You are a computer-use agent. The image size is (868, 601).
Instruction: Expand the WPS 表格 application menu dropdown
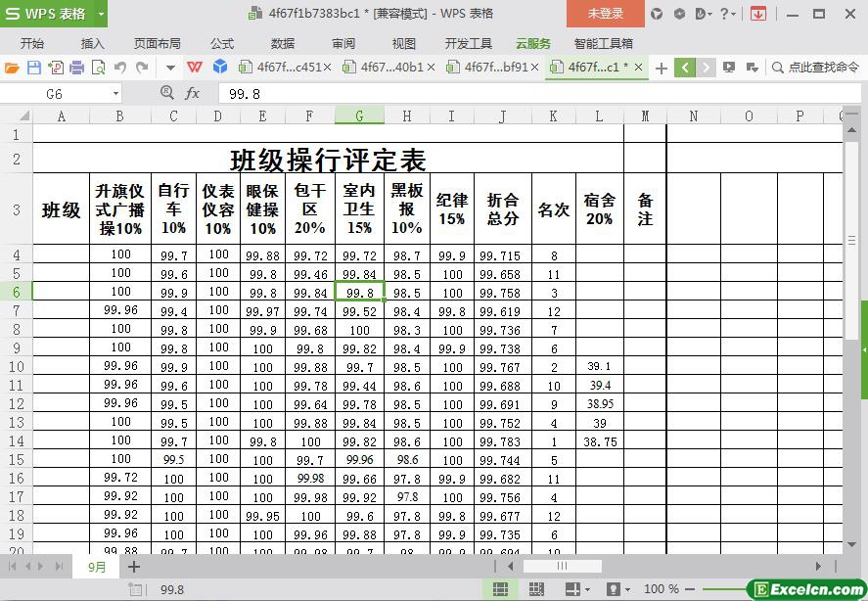pyautogui.click(x=101, y=14)
